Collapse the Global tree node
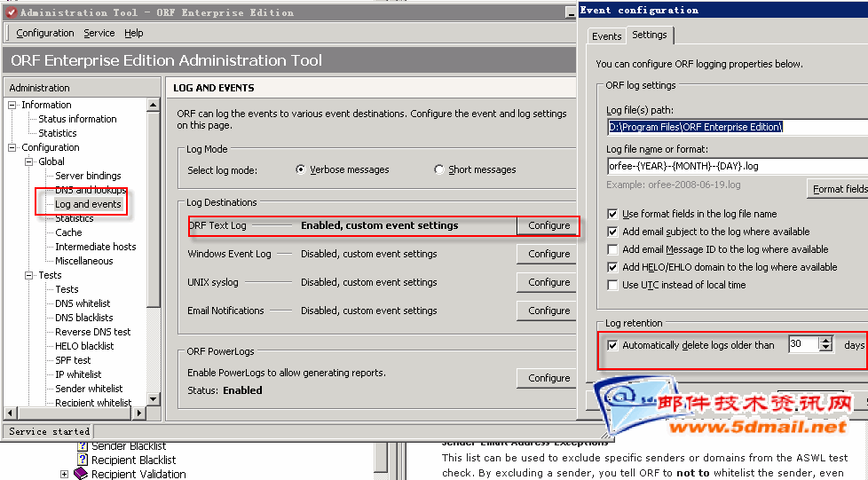The image size is (868, 480). point(28,161)
